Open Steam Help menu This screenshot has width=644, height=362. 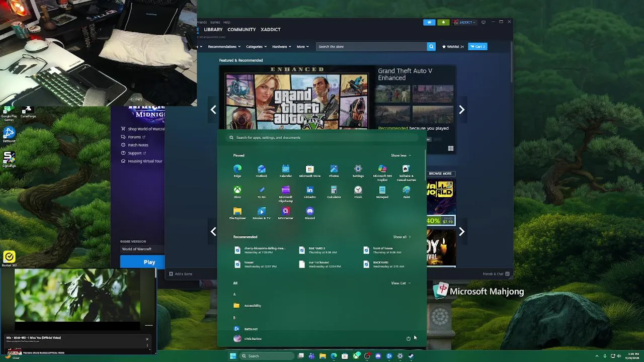tap(227, 22)
